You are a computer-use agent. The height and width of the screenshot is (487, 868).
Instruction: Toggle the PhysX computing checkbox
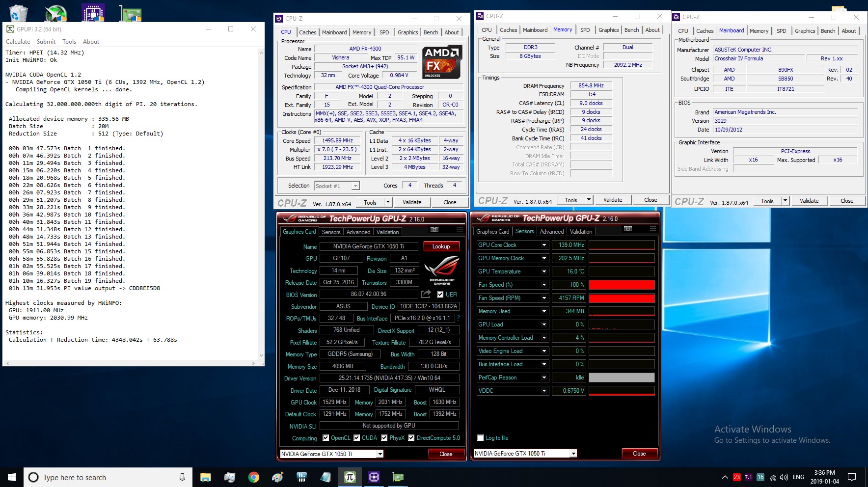click(x=384, y=438)
